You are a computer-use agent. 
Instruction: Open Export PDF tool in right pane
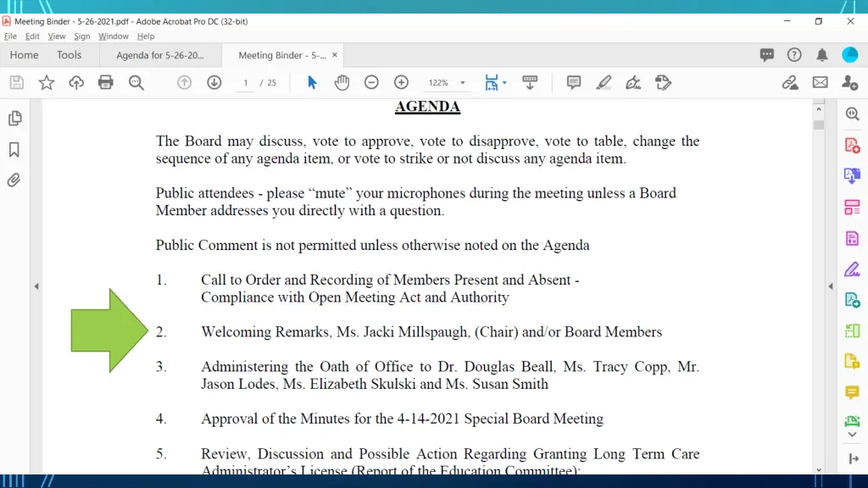pos(853,176)
